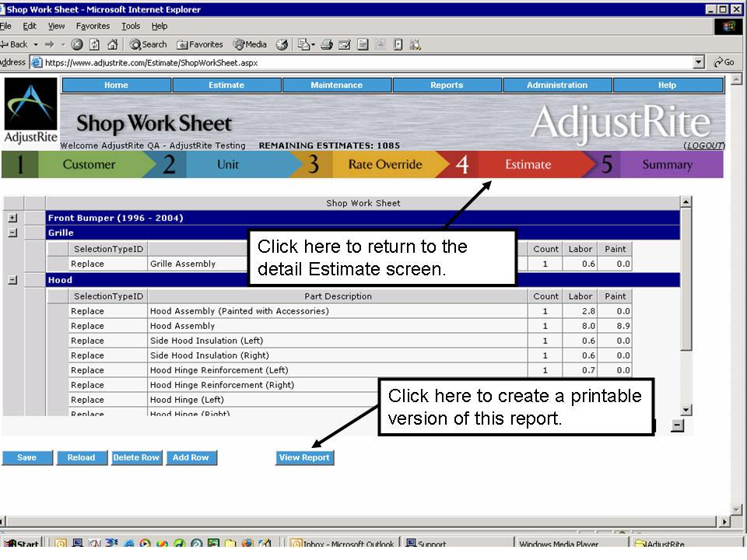The height and width of the screenshot is (560, 747).
Task: Open the Search pane in toolbar
Action: 148,44
